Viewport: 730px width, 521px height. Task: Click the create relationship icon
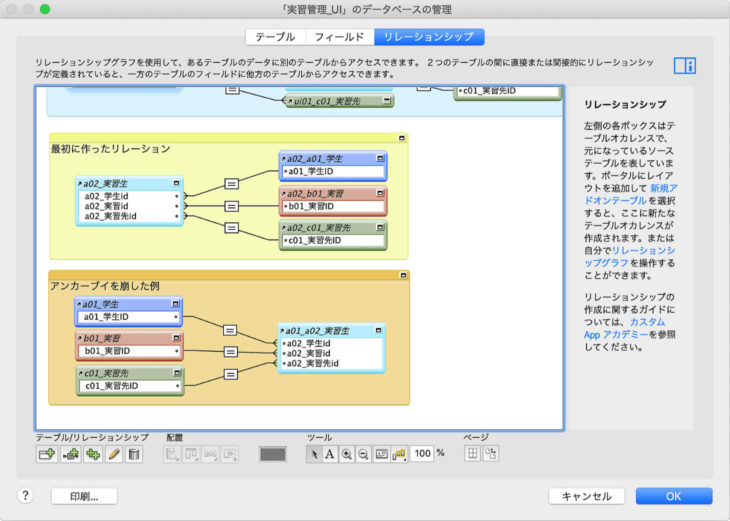tap(70, 454)
